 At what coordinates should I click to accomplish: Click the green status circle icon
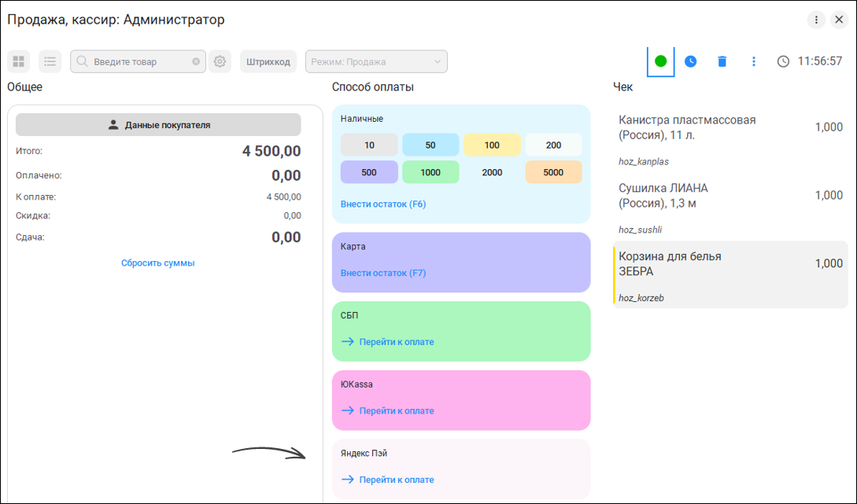tap(661, 61)
